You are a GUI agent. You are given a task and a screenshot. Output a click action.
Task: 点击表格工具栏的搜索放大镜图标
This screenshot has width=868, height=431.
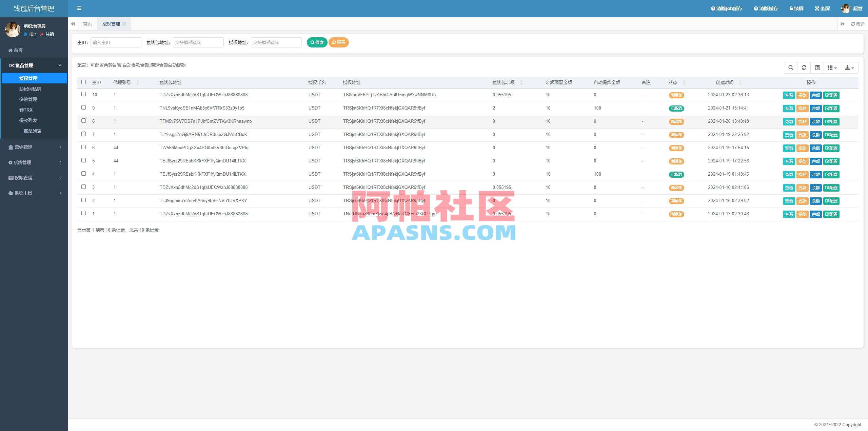791,67
